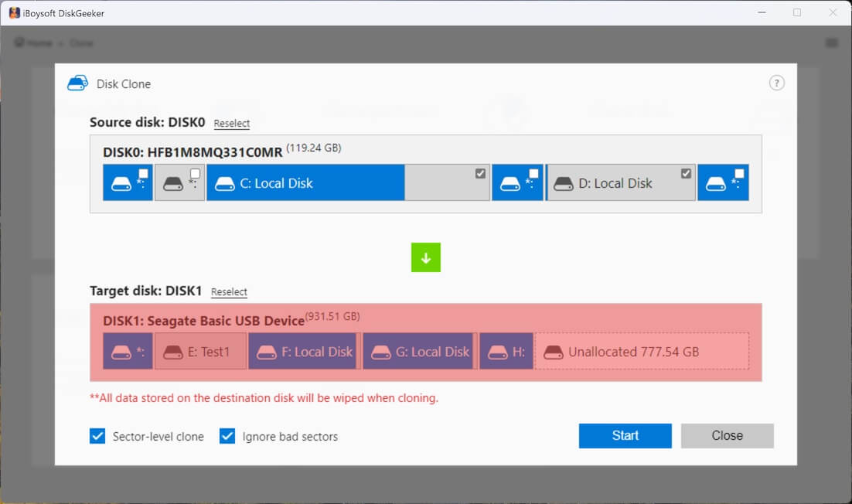Click the E: Test1 target partition
This screenshot has width=852, height=504.
pos(201,352)
